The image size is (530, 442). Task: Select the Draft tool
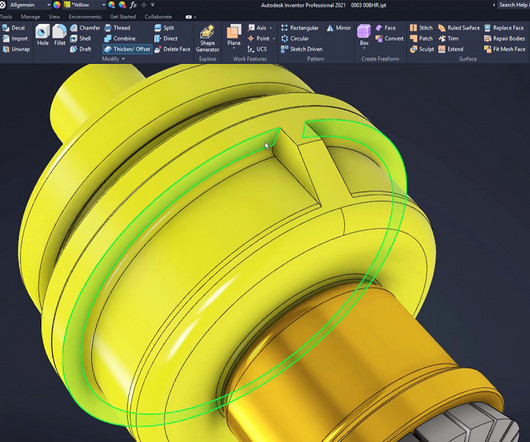pyautogui.click(x=80, y=49)
